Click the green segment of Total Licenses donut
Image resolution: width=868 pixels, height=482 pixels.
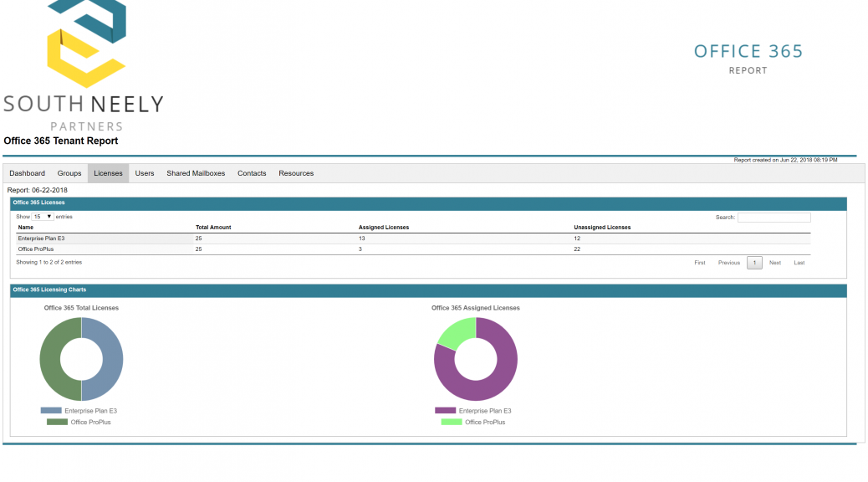(50, 359)
